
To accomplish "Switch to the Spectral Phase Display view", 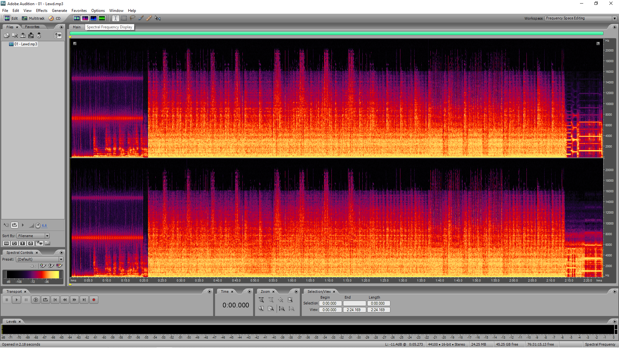I will point(102,18).
